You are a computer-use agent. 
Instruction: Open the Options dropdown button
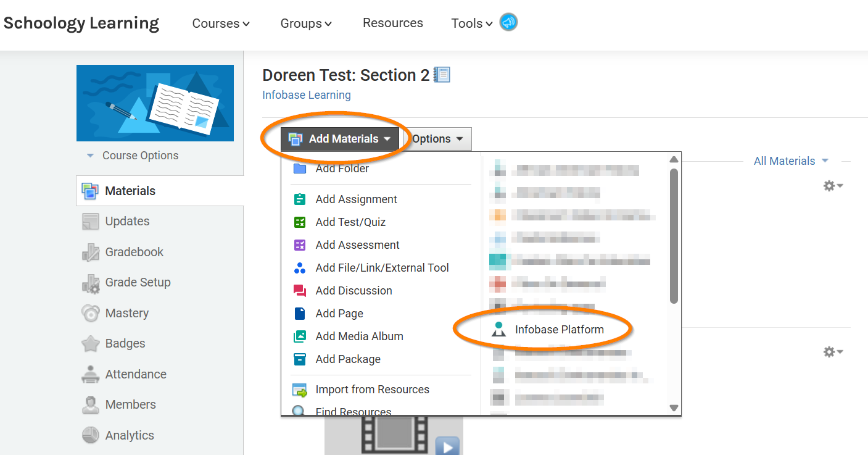437,139
